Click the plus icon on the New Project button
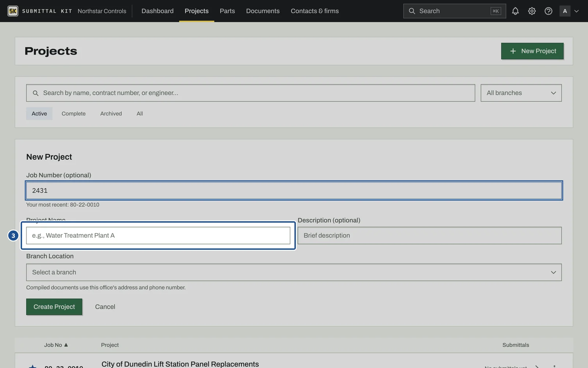Screen dimensions: 588x368 click(513, 51)
